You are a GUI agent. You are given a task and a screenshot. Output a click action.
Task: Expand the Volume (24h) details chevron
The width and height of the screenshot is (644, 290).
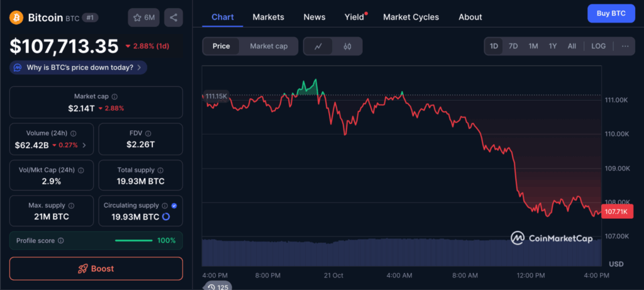(85, 145)
